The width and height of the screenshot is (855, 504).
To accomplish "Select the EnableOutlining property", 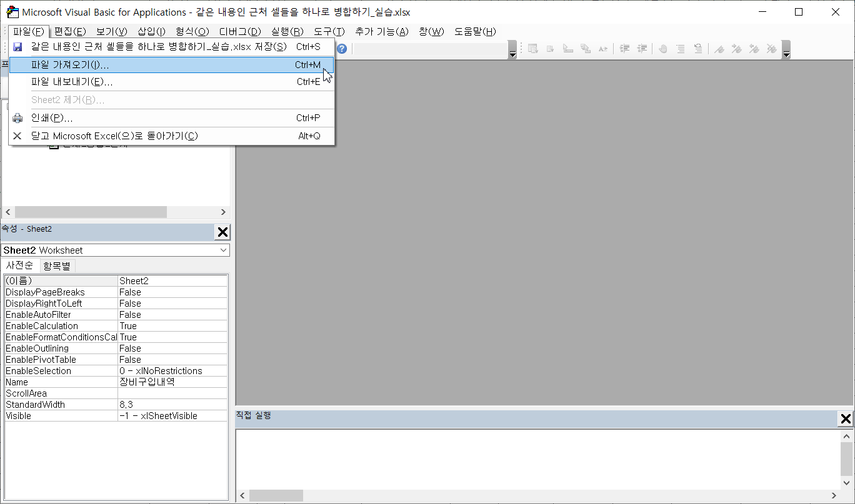I will [116, 348].
